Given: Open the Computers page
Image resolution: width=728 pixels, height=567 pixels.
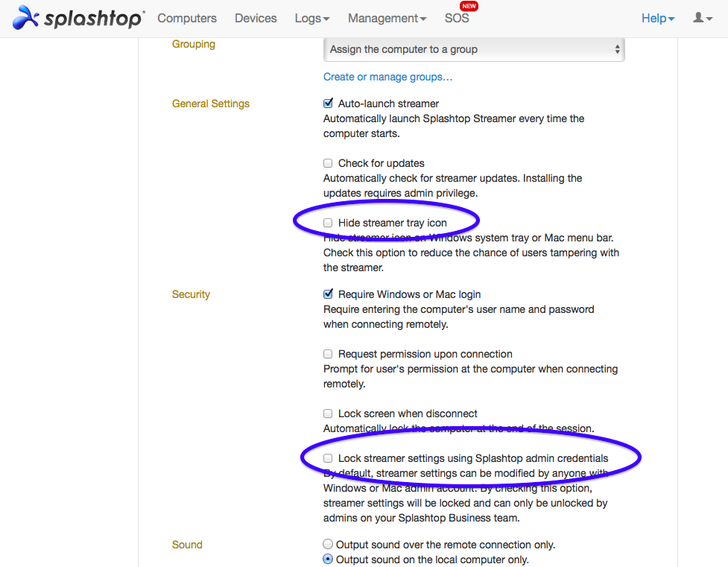Looking at the screenshot, I should pos(187,18).
